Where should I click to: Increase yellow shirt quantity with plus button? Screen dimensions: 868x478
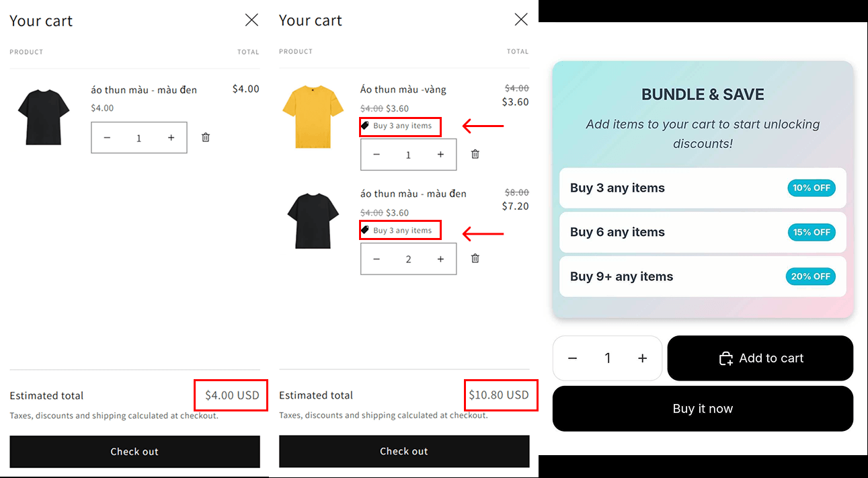click(440, 154)
